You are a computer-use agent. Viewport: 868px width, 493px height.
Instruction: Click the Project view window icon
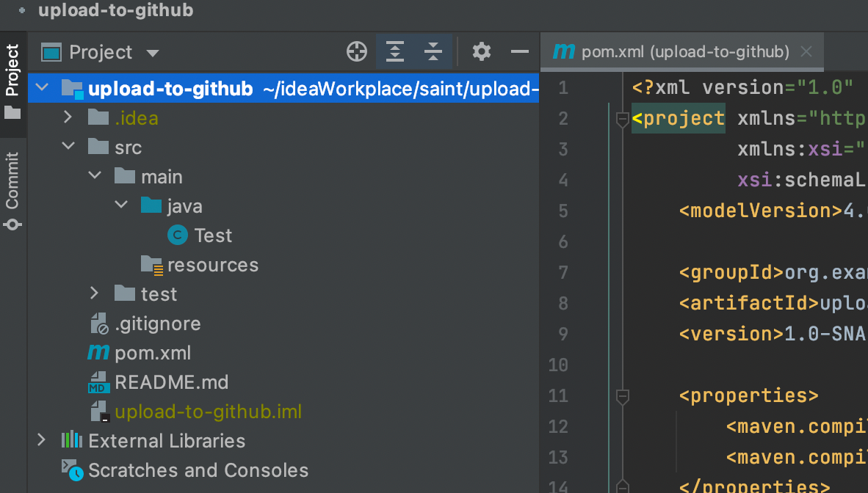(51, 52)
